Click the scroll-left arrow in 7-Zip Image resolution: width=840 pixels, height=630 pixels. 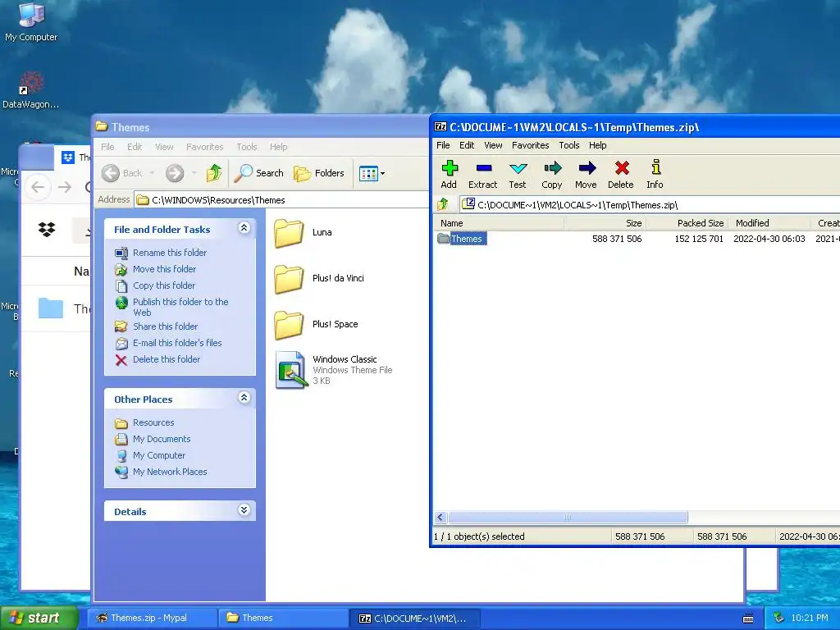pyautogui.click(x=441, y=517)
